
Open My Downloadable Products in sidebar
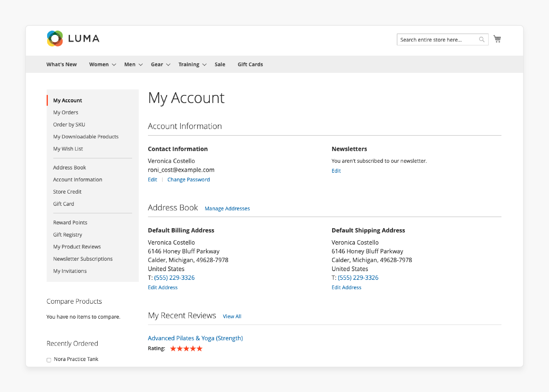pos(86,137)
